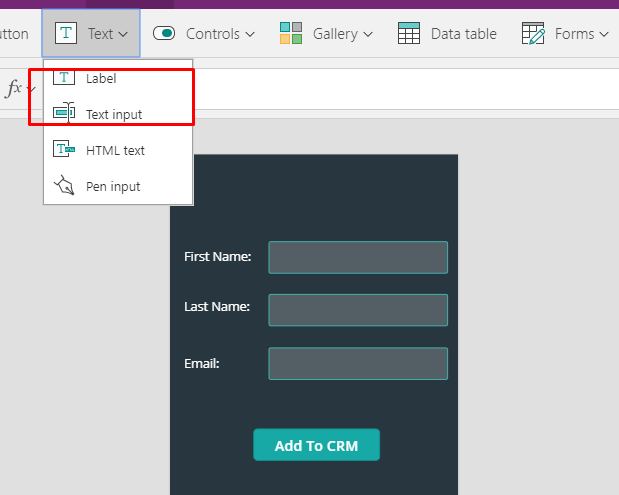Click the Text input icon in dropdown

64,113
